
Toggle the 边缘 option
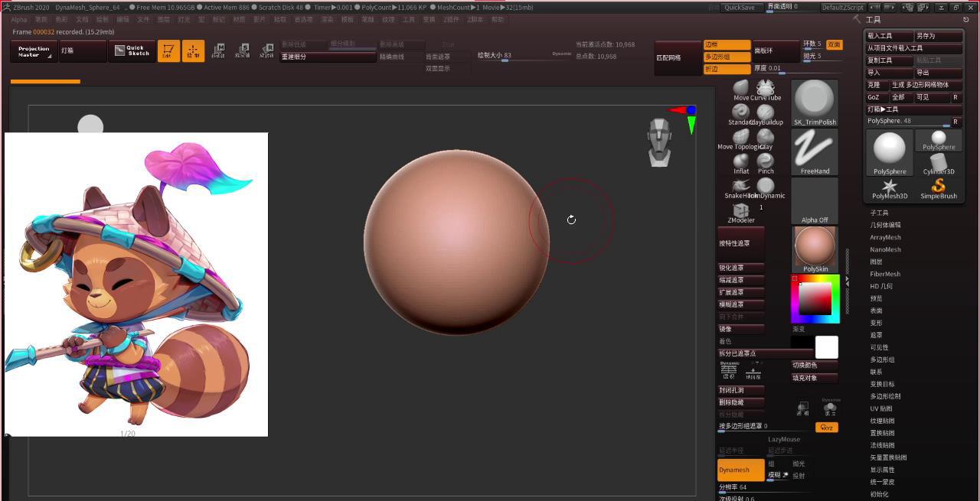(x=727, y=44)
